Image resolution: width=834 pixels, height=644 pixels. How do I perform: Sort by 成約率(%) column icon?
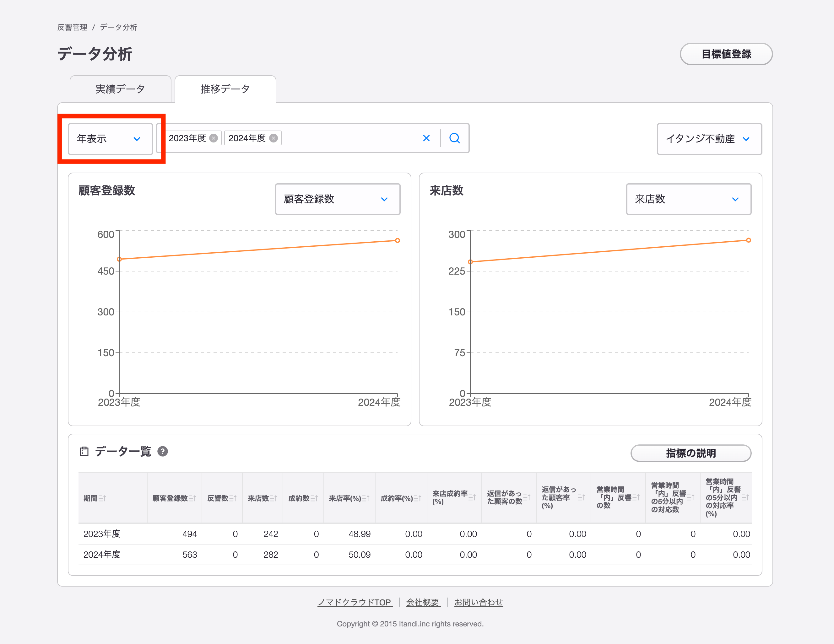[417, 498]
